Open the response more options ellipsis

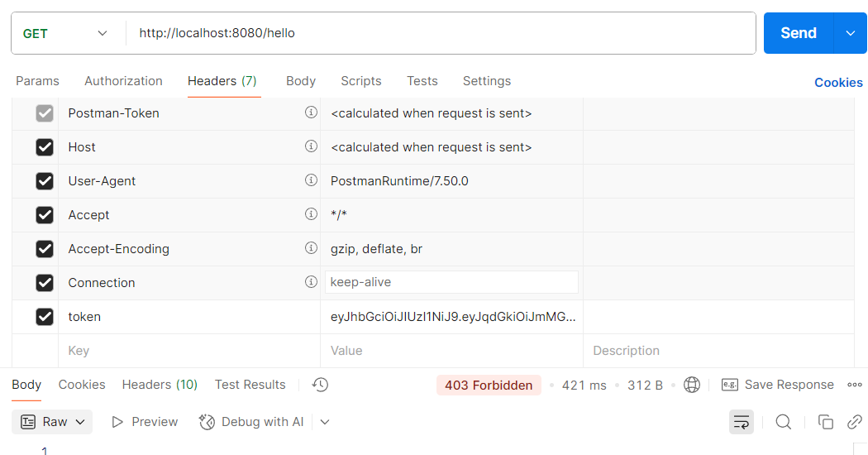(855, 385)
